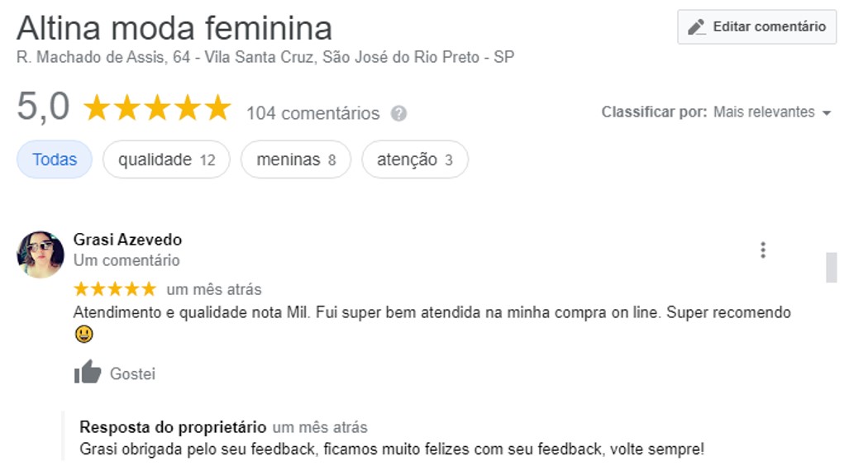Filter reviews by meninas chip

[x=296, y=159]
